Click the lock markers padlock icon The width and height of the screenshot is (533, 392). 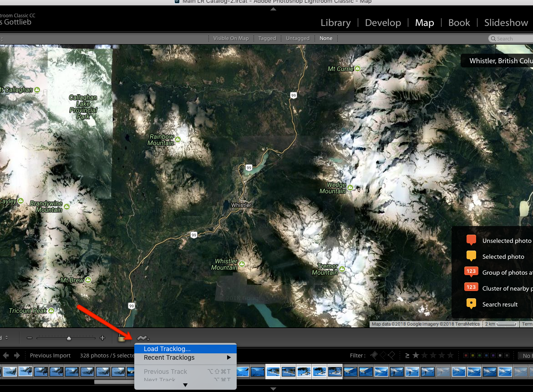coord(121,337)
